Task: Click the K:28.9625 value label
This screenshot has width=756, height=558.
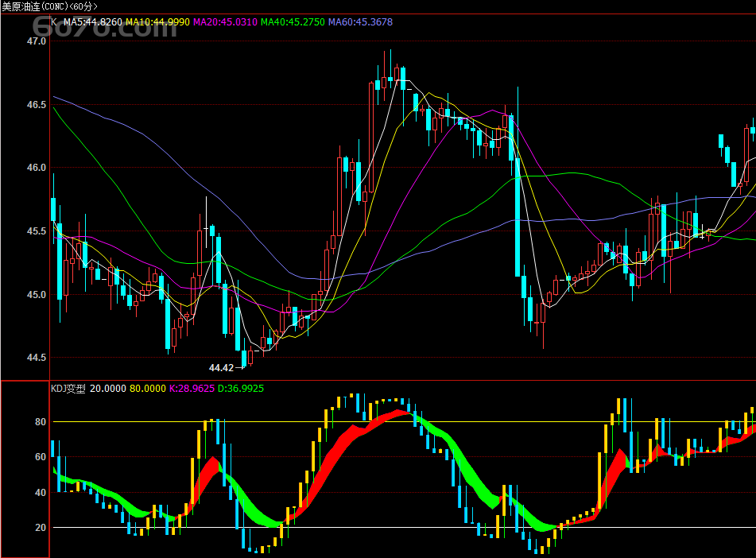Action: (x=192, y=389)
